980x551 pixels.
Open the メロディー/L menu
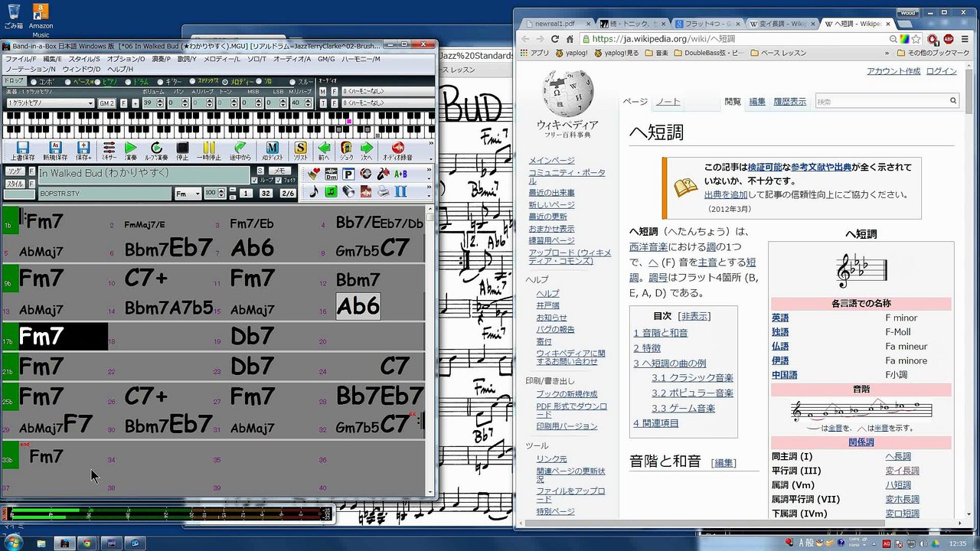tap(222, 59)
